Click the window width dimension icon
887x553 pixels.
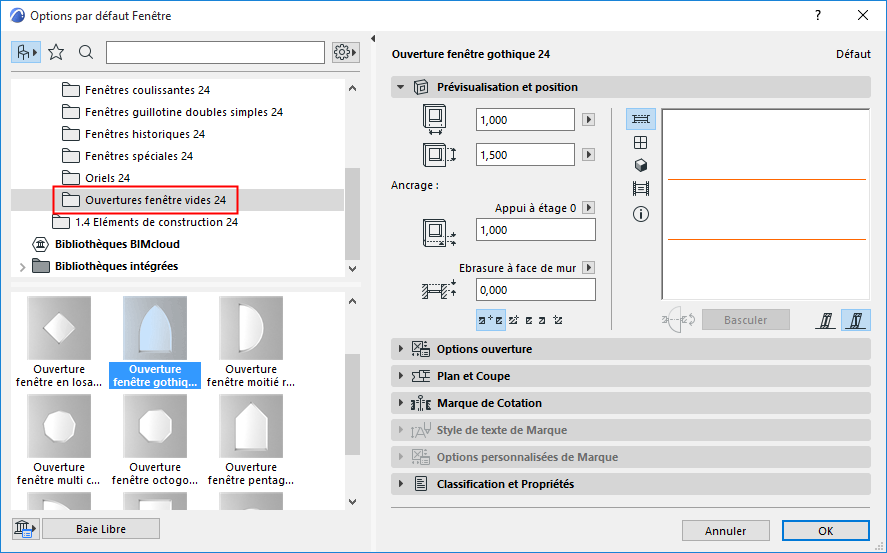point(434,119)
